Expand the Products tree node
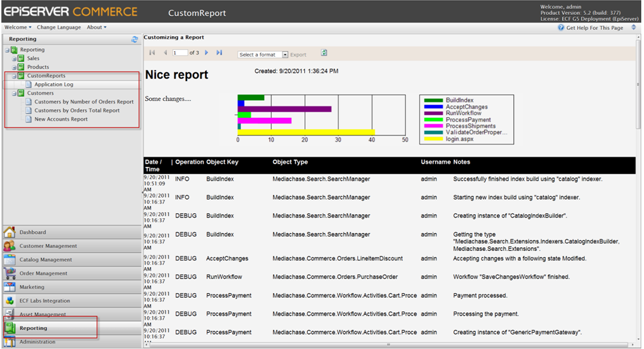 click(x=13, y=67)
